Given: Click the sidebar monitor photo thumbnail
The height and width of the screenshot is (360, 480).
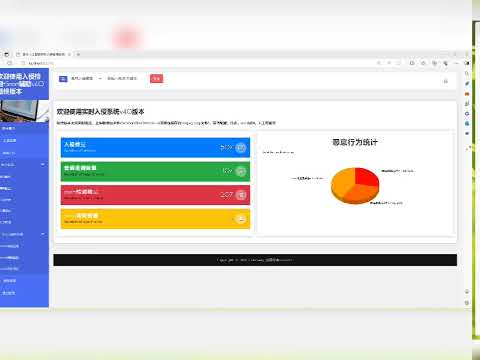Looking at the screenshot, I should 24,111.
